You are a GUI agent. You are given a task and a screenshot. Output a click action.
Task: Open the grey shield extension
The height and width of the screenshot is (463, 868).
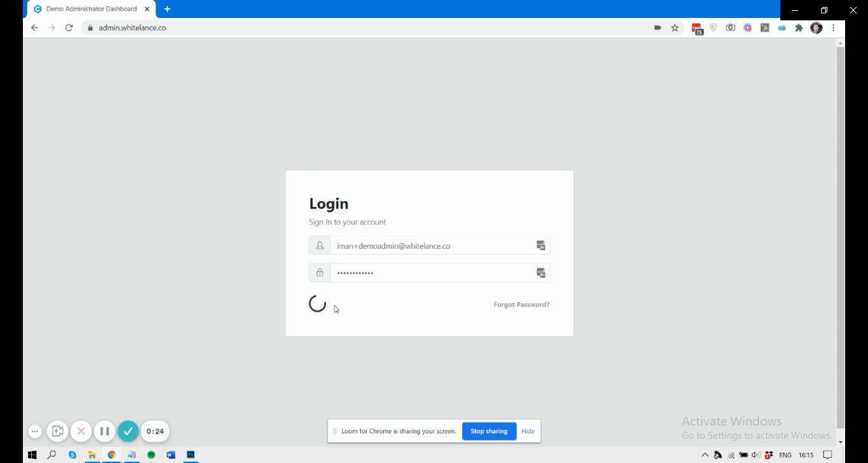(x=714, y=28)
